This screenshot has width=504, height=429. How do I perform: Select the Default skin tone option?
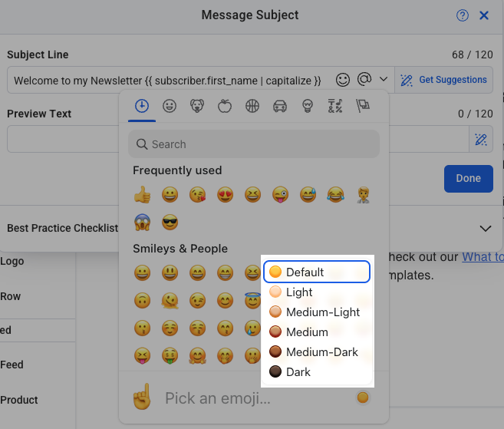click(317, 272)
